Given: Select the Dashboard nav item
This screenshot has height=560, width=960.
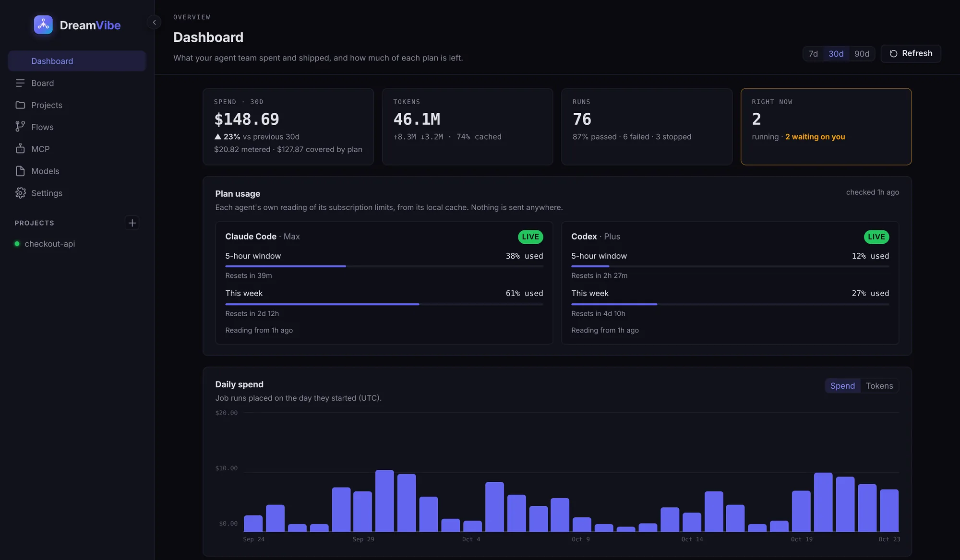Looking at the screenshot, I should coord(77,61).
